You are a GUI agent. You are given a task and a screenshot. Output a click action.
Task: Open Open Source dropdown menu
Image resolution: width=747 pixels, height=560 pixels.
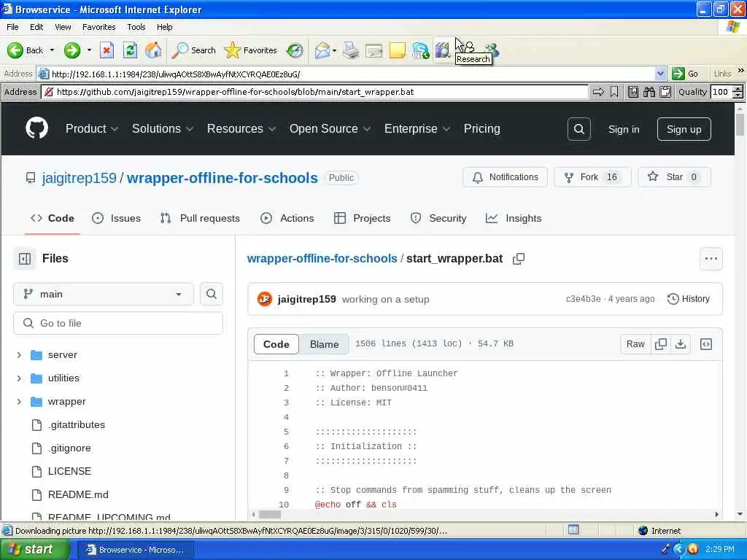point(330,128)
